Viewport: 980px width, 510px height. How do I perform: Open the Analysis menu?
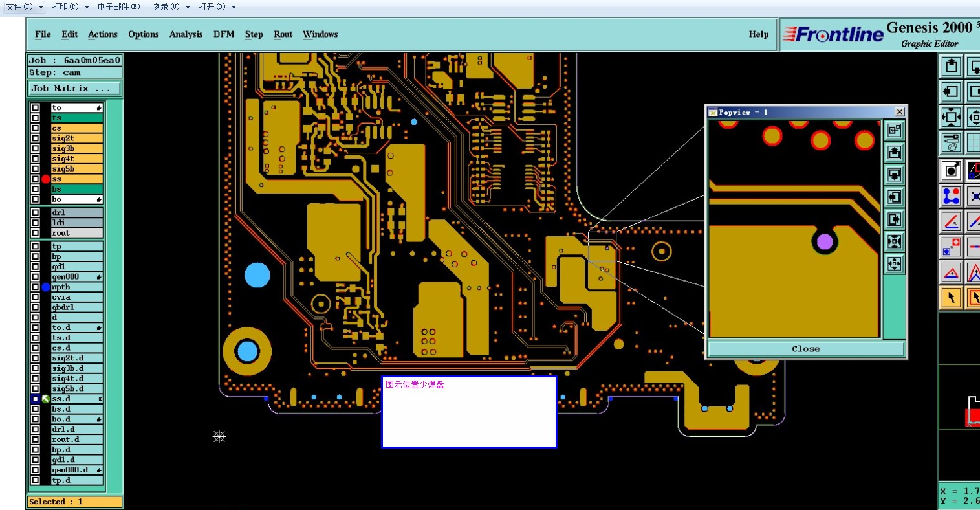click(186, 34)
